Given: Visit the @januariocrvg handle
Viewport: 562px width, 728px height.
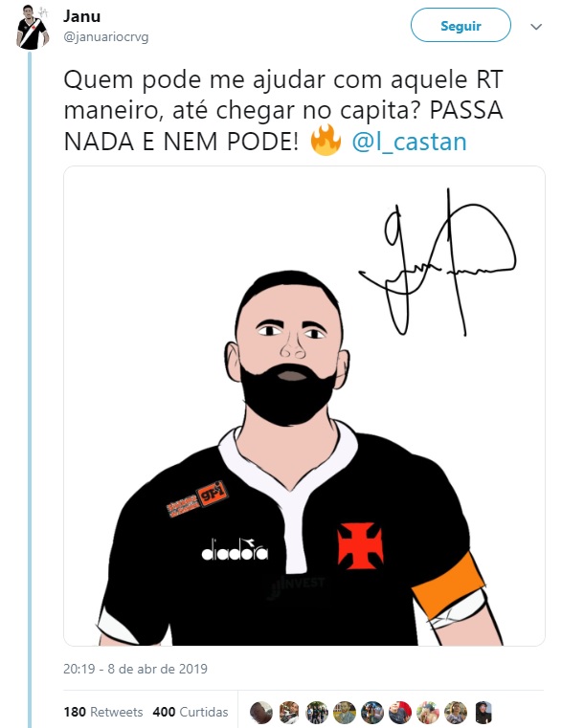Looking at the screenshot, I should point(106,37).
